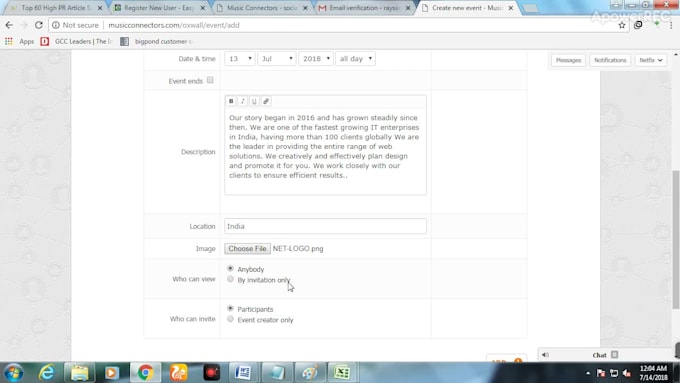Open File Explorer from taskbar
680x383 pixels.
79,373
